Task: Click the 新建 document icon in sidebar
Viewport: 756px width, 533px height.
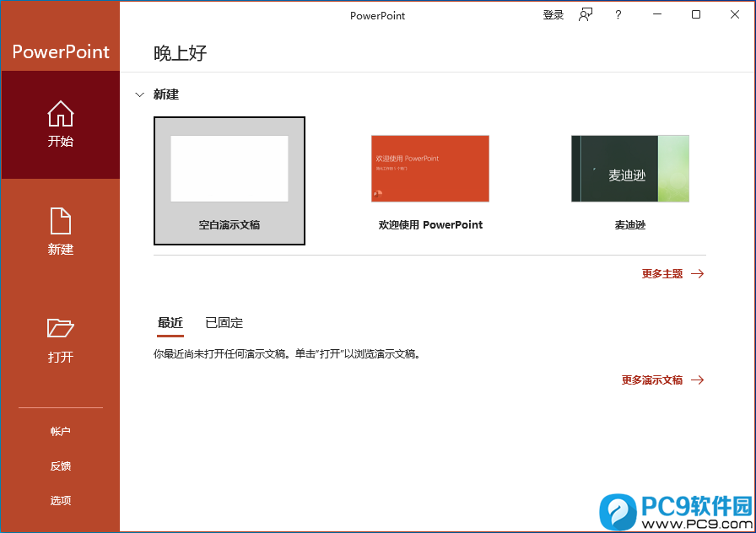Action: tap(60, 221)
